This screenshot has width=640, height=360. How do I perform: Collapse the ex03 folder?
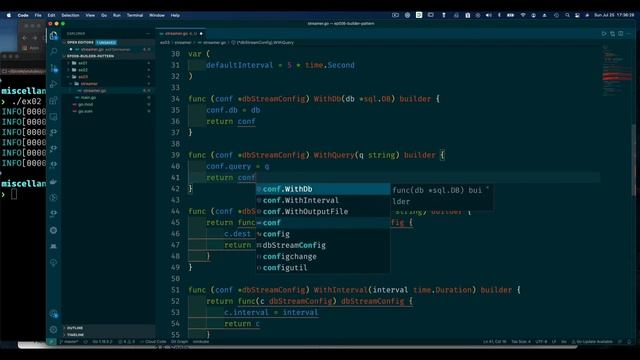pyautogui.click(x=82, y=77)
